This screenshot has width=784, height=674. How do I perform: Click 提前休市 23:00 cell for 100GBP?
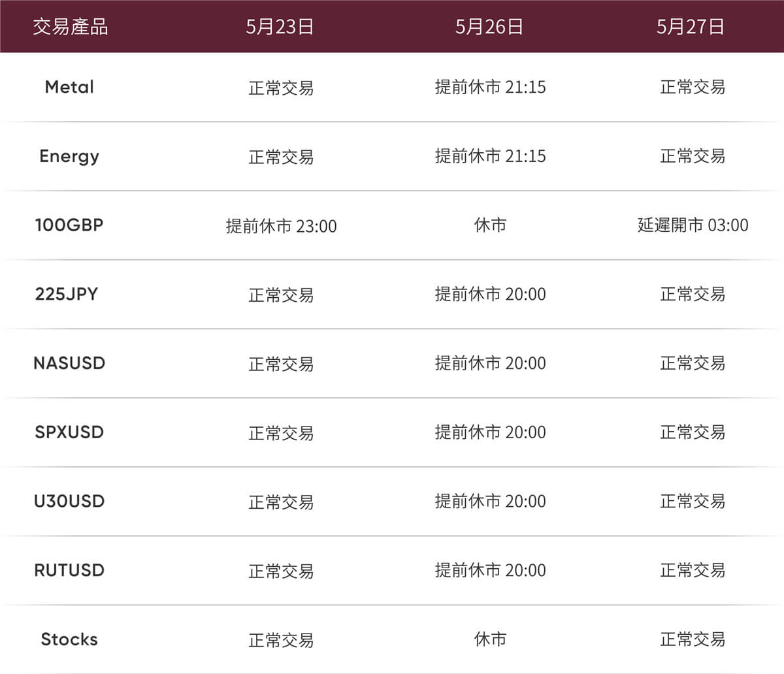281,226
